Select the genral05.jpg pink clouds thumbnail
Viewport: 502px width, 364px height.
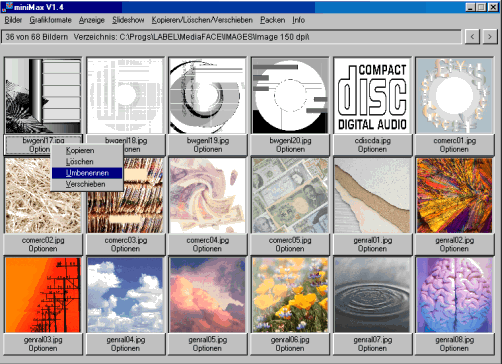tap(207, 295)
